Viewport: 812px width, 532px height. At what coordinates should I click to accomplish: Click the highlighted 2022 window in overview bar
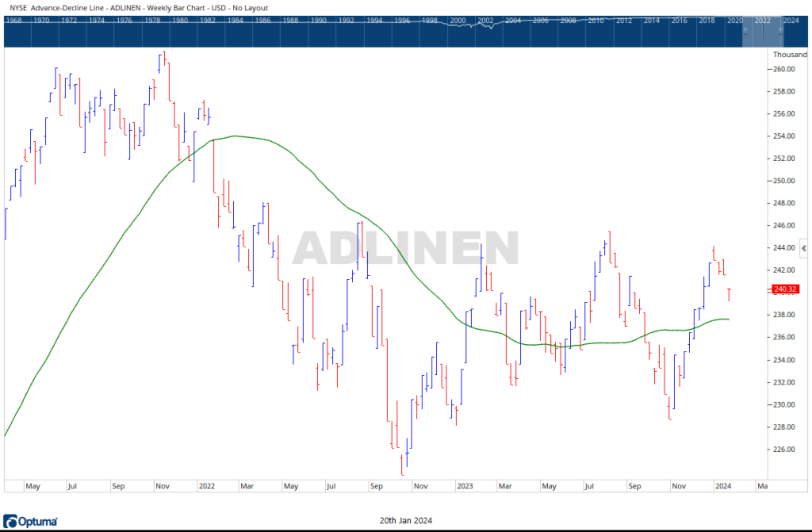click(764, 32)
